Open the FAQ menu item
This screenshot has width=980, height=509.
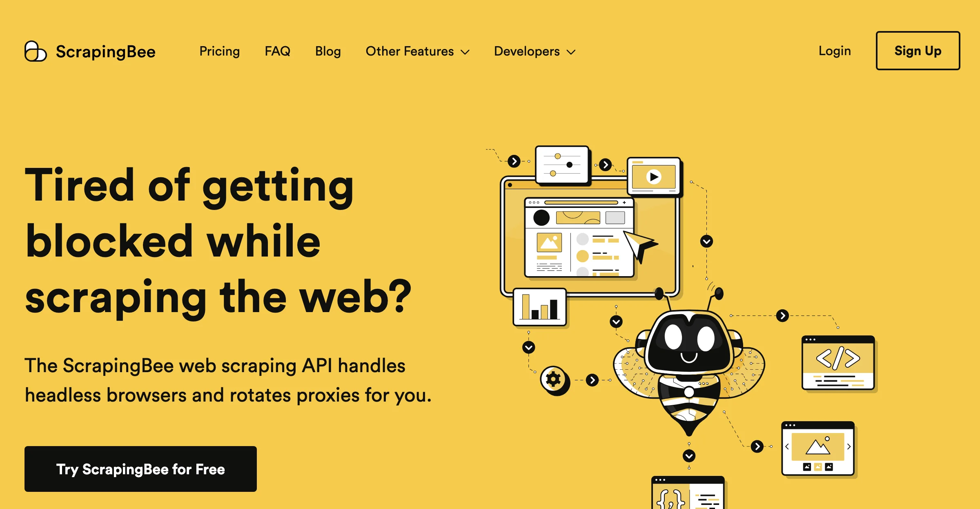tap(277, 51)
